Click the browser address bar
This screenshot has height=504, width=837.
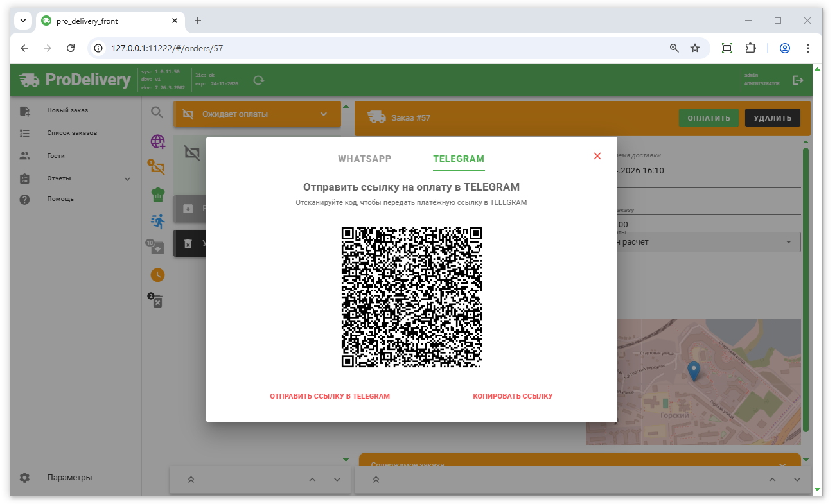(385, 48)
